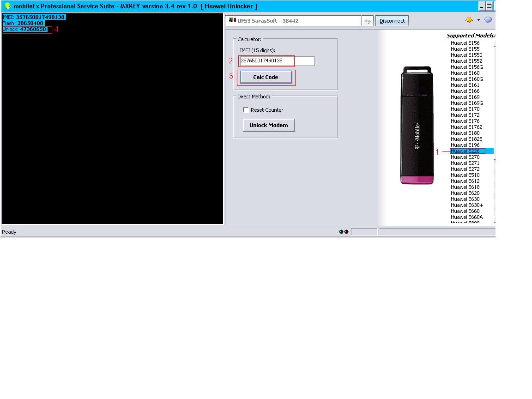Viewport: 532px width, 399px height.
Task: Click the IMEI line in the log
Action: pyautogui.click(x=34, y=17)
